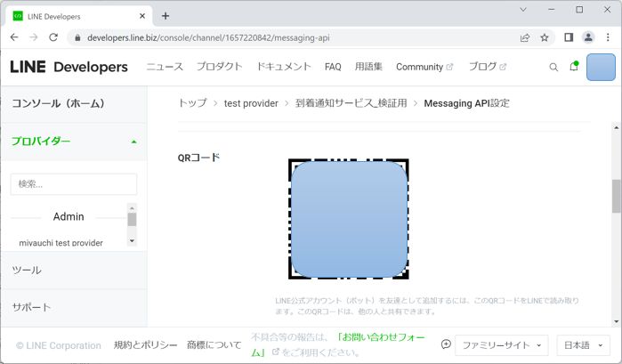Click the provider list down arrow
The height and width of the screenshot is (364, 622).
click(132, 240)
